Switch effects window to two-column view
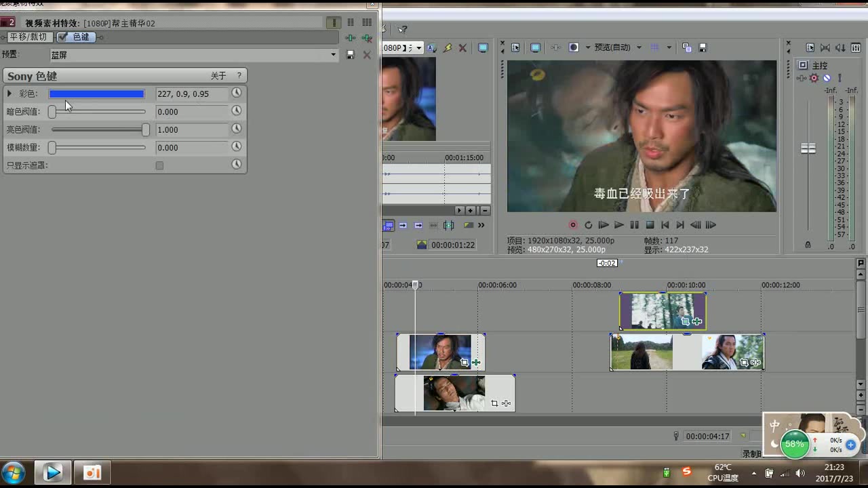The height and width of the screenshot is (488, 868). (351, 23)
